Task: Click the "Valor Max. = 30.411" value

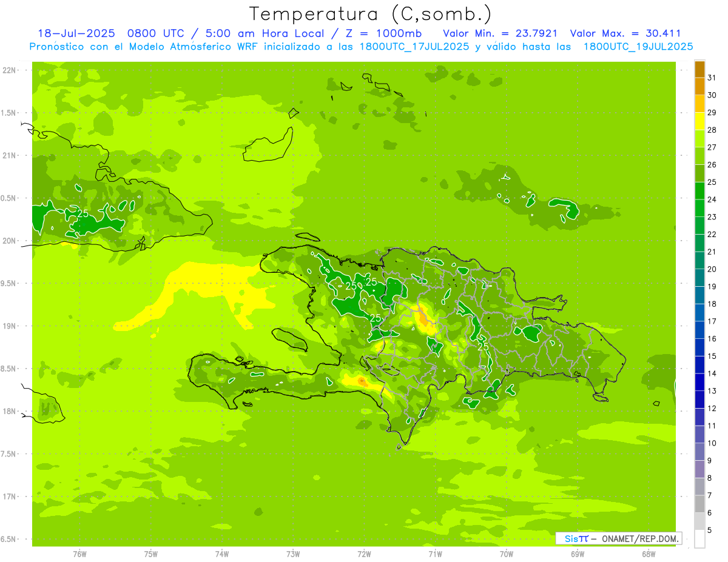Action: (625, 33)
